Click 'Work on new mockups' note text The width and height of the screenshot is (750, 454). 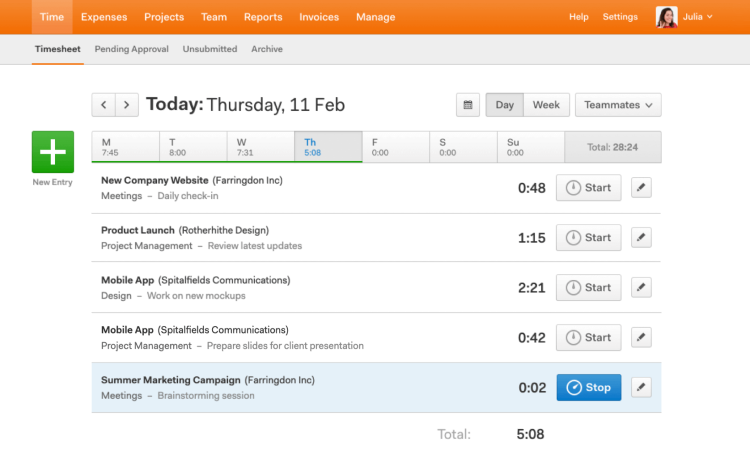pos(196,296)
